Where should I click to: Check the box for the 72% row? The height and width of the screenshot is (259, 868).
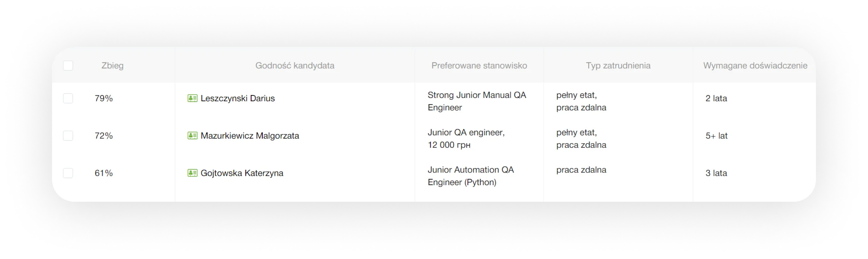pyautogui.click(x=68, y=136)
